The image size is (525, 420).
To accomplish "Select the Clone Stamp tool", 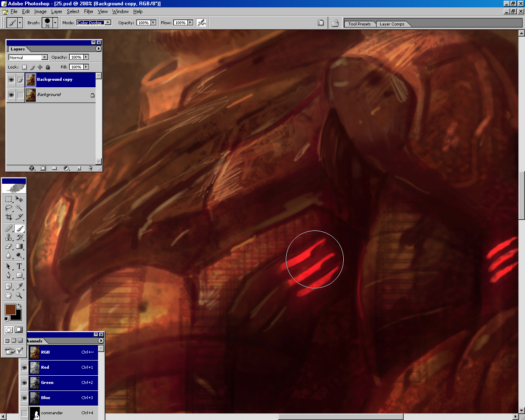I will [x=9, y=237].
